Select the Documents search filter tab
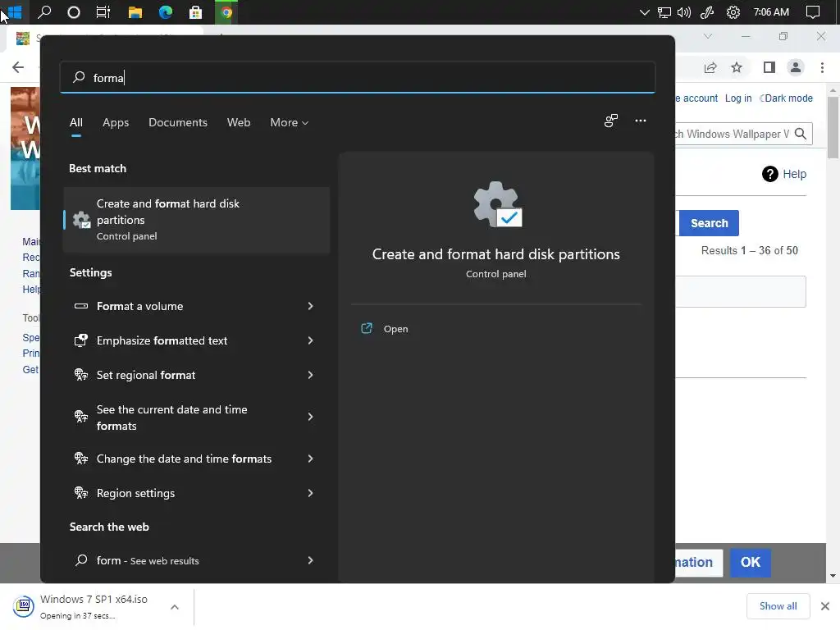840x630 pixels. tap(178, 123)
